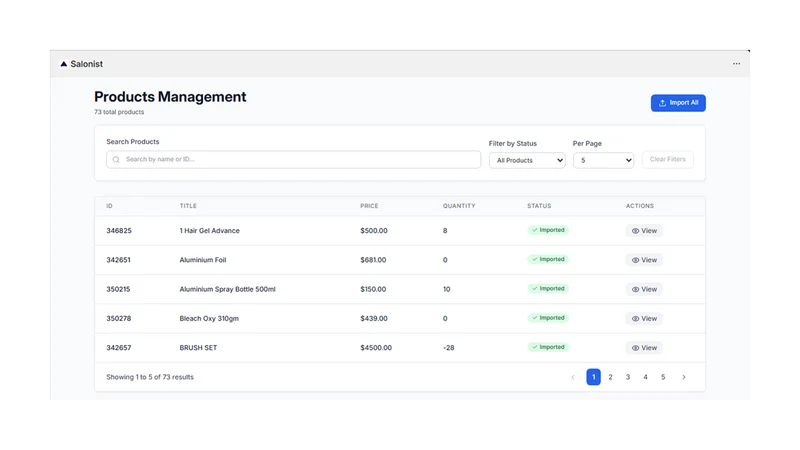Select pagination page 3
This screenshot has width=800, height=450.
click(628, 377)
